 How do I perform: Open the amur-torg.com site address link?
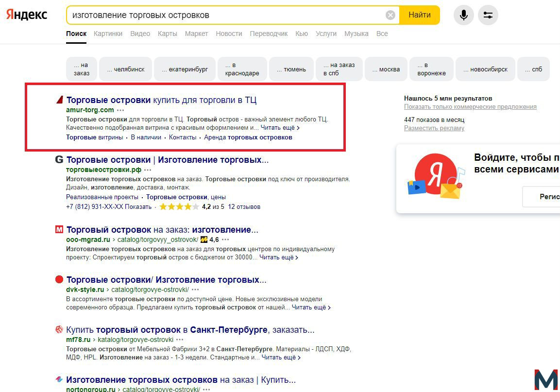click(x=90, y=110)
